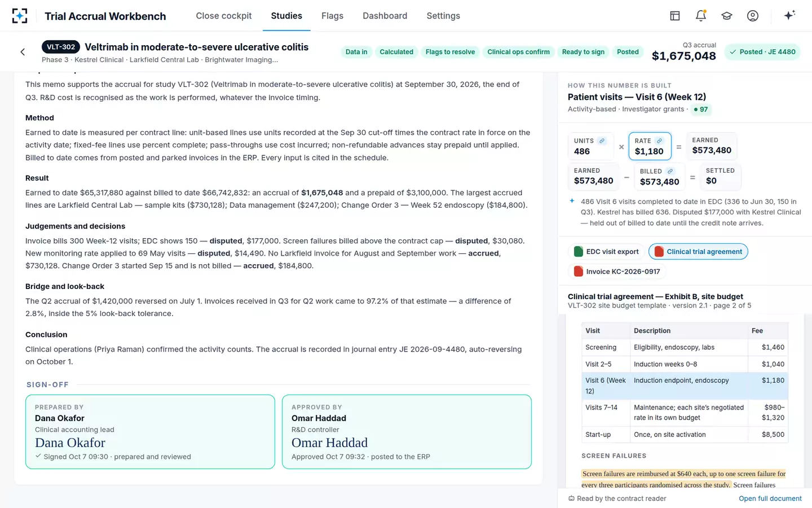
Task: Click the Q3 accrual $1,675,048 amount
Action: coord(683,56)
